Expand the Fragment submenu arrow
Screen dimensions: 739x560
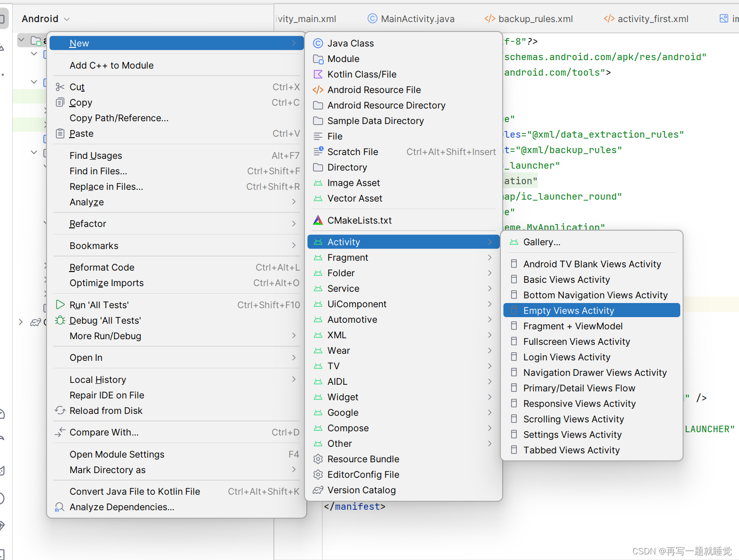point(490,257)
